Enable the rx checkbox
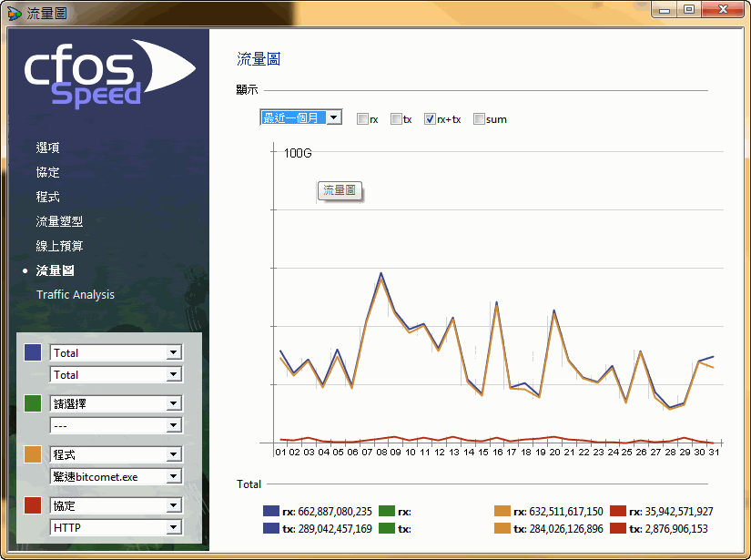This screenshot has width=751, height=560. (362, 119)
